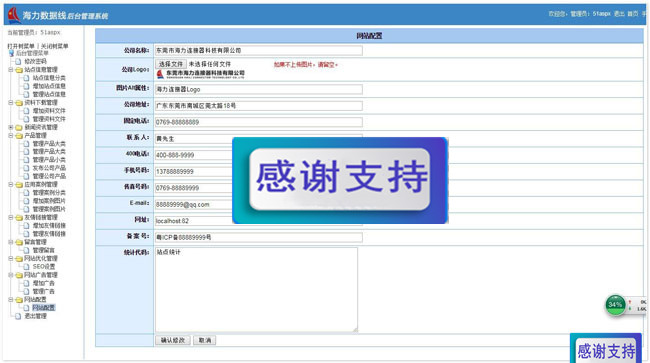Click the page icon beside 退出管理
Image resolution: width=650 pixels, height=363 pixels.
coord(18,316)
